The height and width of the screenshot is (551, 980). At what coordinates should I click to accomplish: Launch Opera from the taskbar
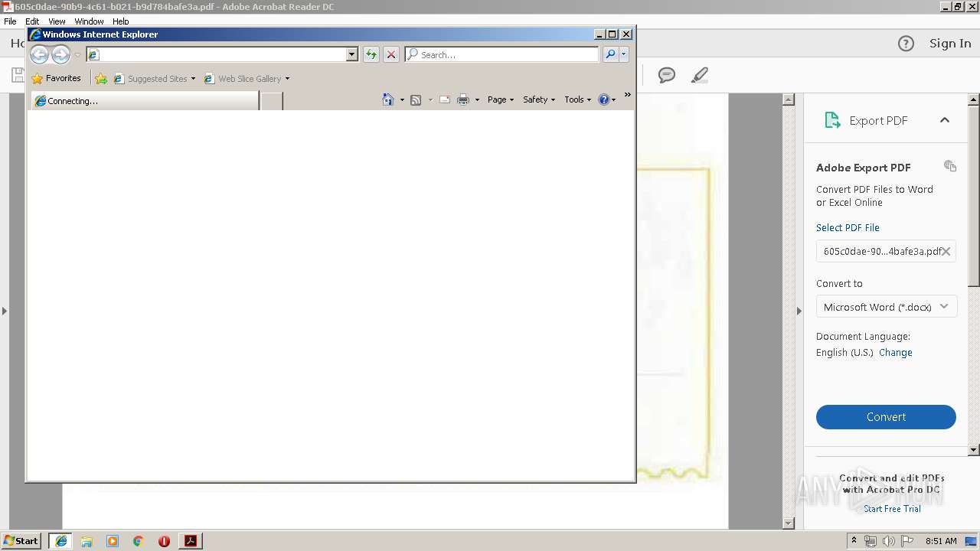coord(164,541)
